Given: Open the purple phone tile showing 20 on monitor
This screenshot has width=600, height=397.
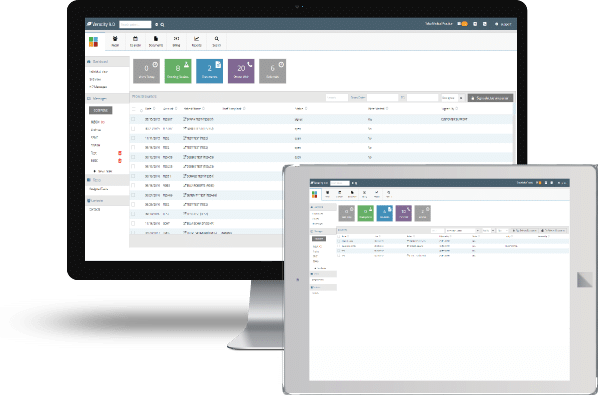Looking at the screenshot, I should coord(241,71).
